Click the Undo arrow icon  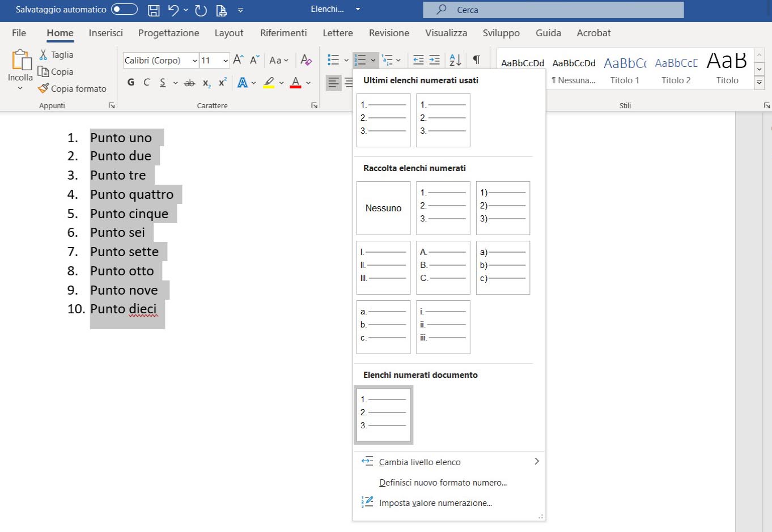click(x=173, y=10)
